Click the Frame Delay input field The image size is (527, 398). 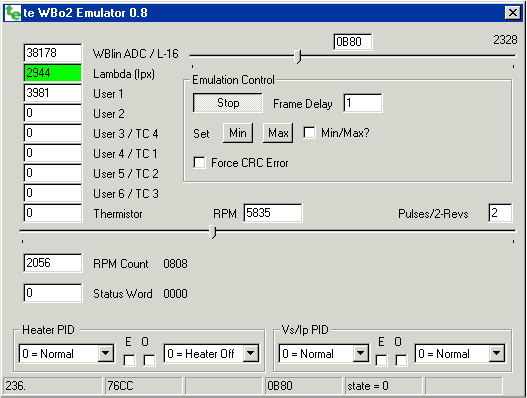coord(363,103)
